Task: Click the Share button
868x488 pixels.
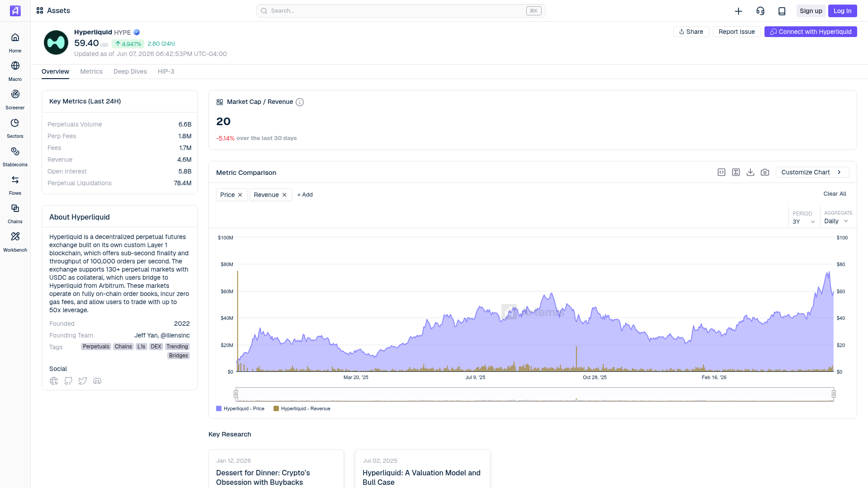Action: pos(691,32)
